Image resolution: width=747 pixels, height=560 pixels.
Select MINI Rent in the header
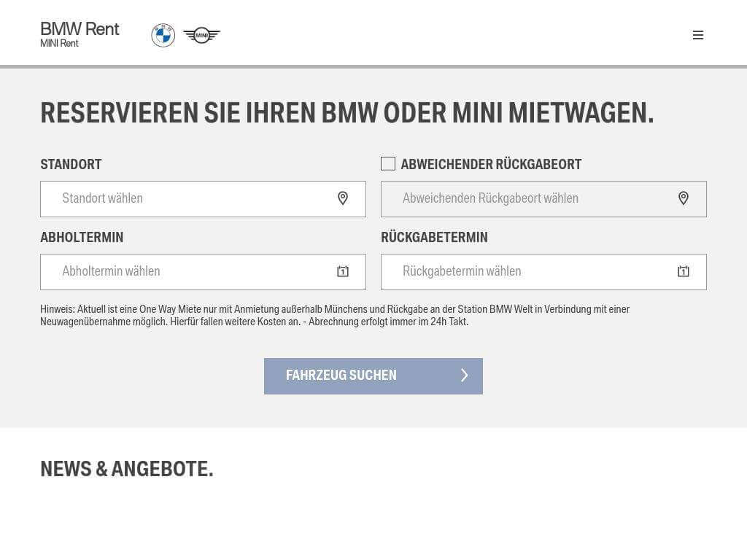click(x=59, y=44)
